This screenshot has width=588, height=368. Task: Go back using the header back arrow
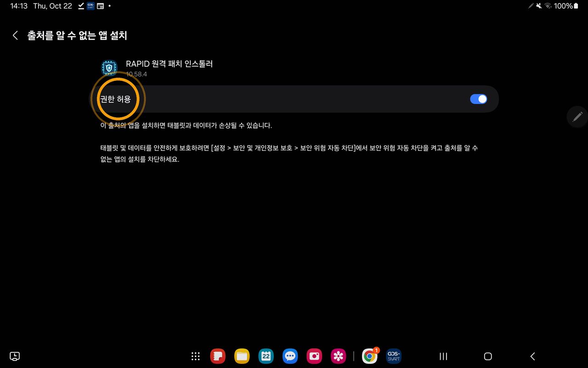coord(15,35)
